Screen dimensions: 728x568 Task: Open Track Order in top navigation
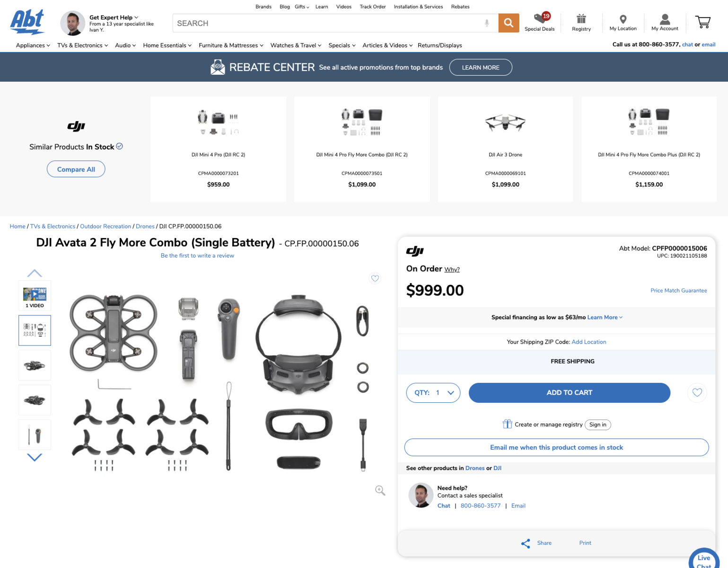coord(373,7)
